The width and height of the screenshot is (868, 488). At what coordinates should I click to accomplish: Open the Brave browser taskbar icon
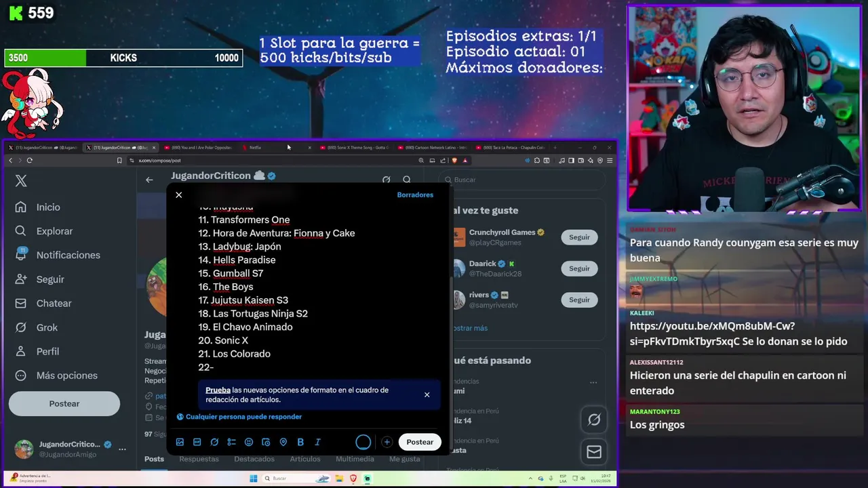point(353,479)
